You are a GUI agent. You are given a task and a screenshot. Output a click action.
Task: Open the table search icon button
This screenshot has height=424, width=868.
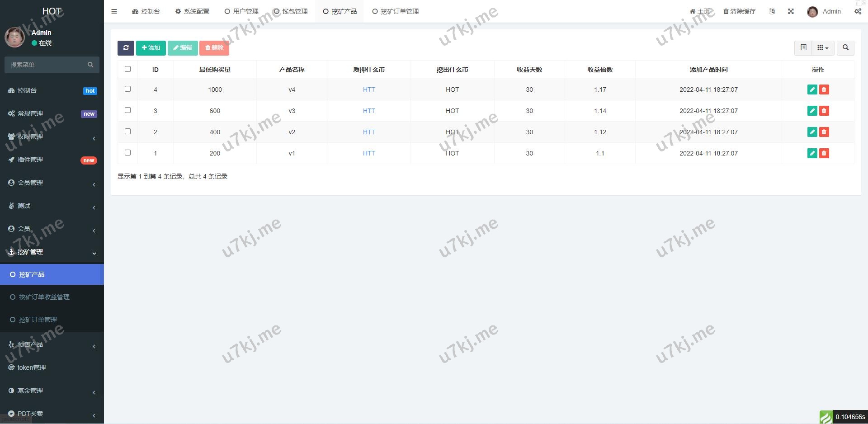845,48
